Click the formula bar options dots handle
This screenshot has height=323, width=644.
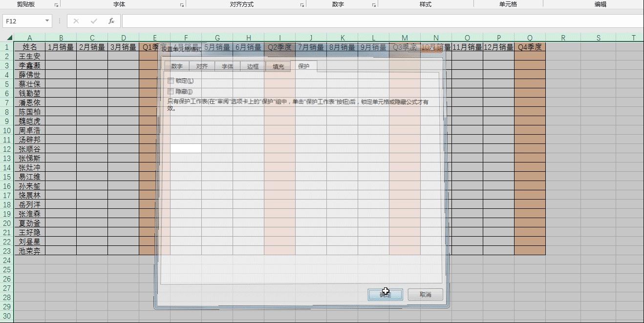point(60,21)
